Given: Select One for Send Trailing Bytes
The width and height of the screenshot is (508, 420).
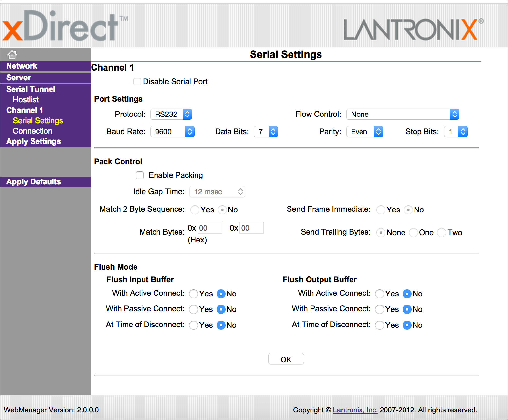Looking at the screenshot, I should tap(413, 232).
